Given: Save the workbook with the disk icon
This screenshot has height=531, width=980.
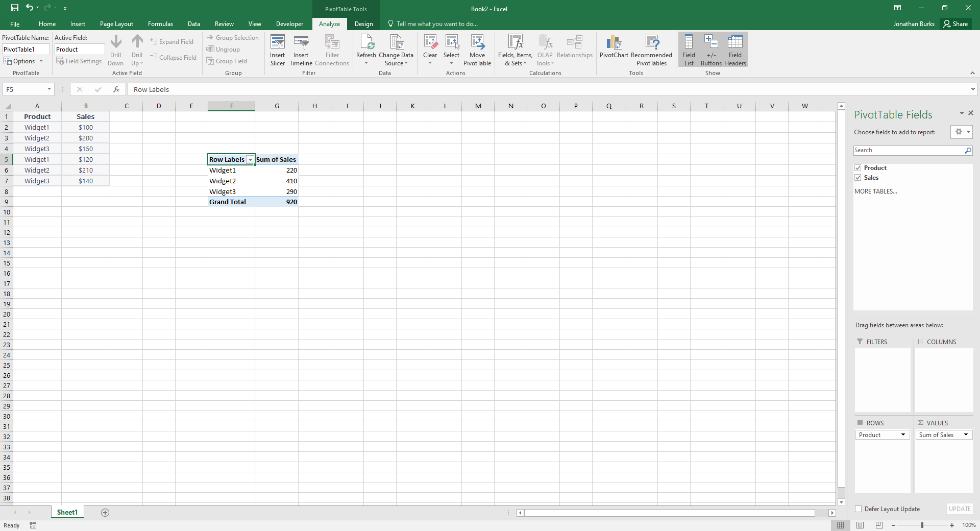Looking at the screenshot, I should (x=15, y=8).
